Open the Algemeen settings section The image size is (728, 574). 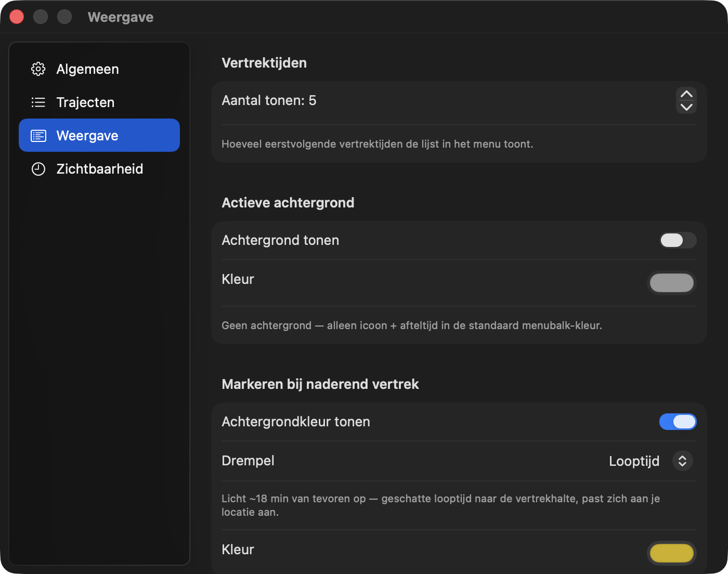(99, 69)
